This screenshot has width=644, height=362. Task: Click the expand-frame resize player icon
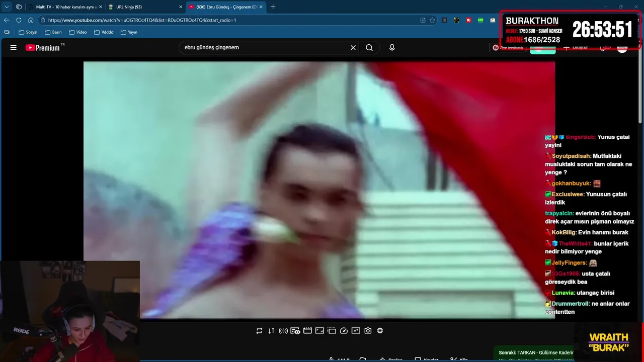(x=319, y=331)
